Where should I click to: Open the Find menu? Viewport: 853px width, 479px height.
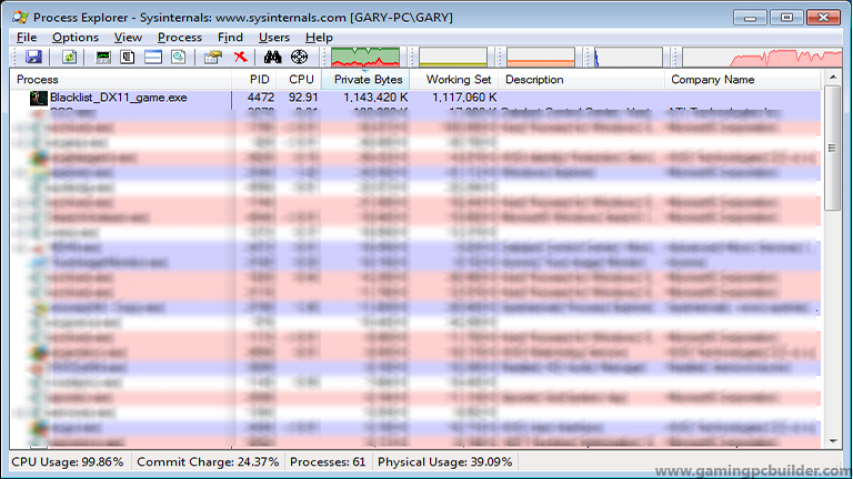230,37
